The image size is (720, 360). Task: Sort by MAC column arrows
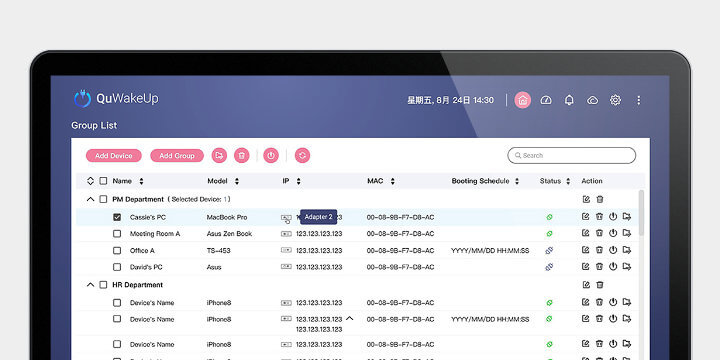click(393, 181)
